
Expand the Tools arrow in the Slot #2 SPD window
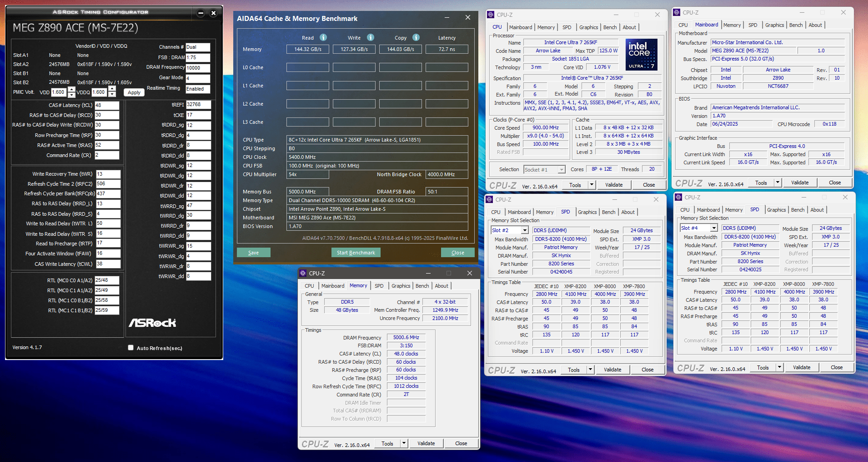click(590, 370)
